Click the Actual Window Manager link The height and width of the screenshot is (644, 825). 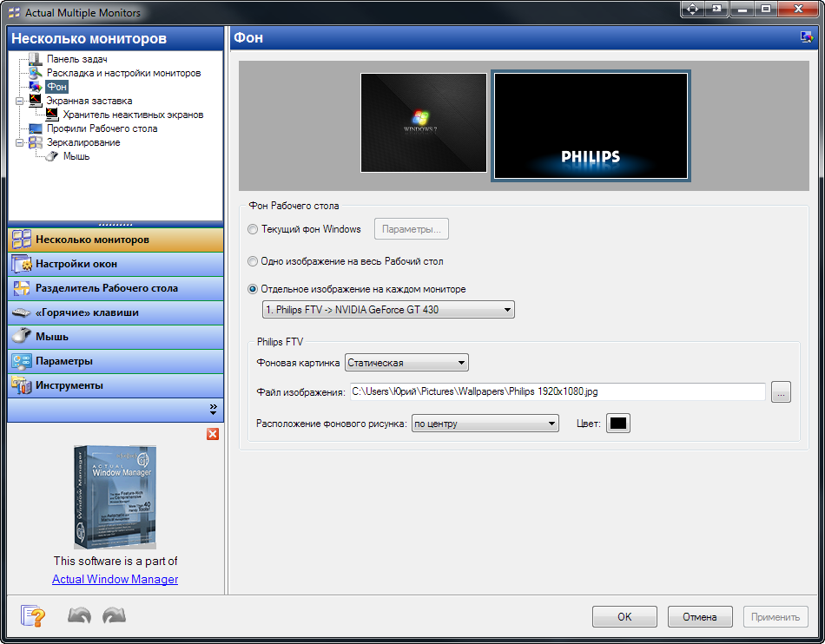pyautogui.click(x=115, y=579)
